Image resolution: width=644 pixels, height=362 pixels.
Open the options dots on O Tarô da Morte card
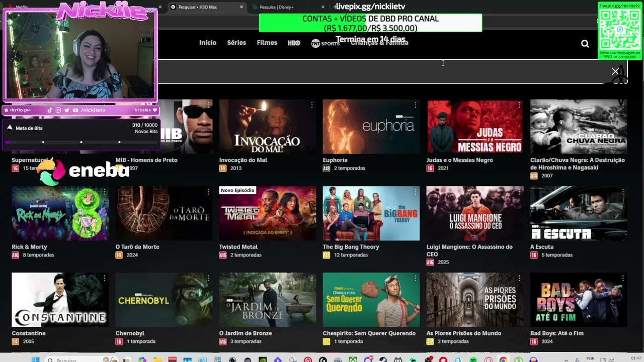coord(208,192)
